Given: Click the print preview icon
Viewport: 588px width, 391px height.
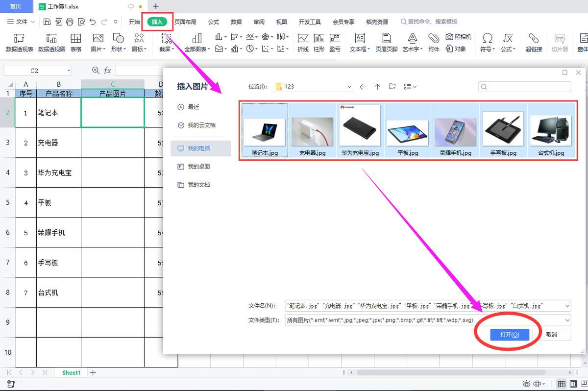Looking at the screenshot, I should [81, 22].
